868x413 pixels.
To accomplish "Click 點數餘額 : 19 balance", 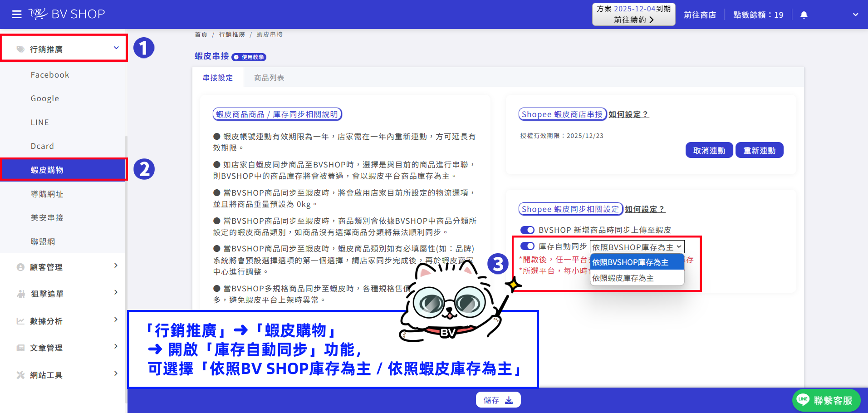I will (758, 15).
